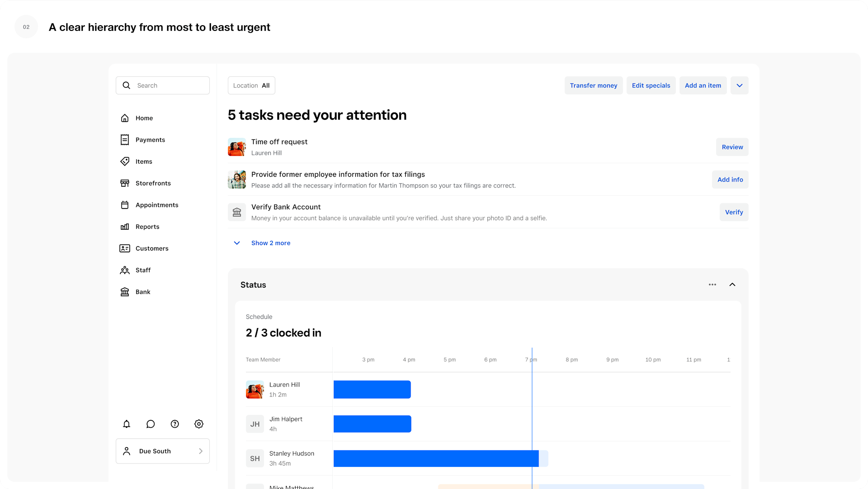Open settings via the gear icon
This screenshot has width=868, height=489.
pyautogui.click(x=199, y=424)
